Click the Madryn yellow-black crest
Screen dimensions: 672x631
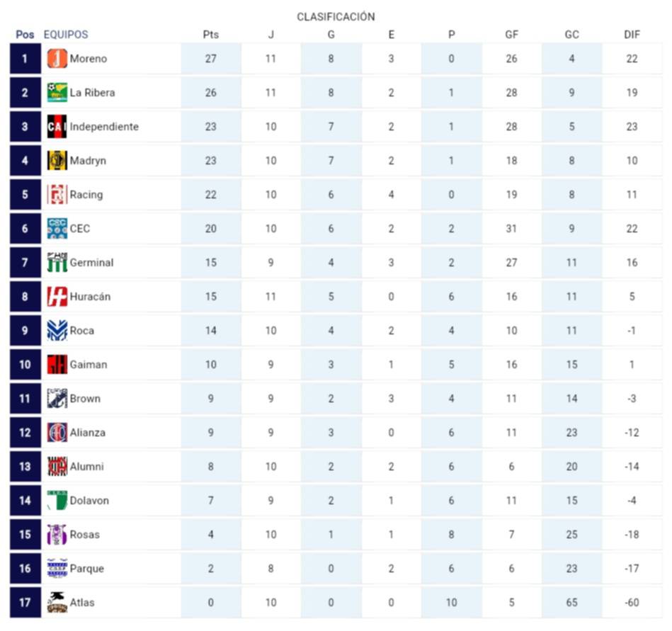[x=57, y=161]
